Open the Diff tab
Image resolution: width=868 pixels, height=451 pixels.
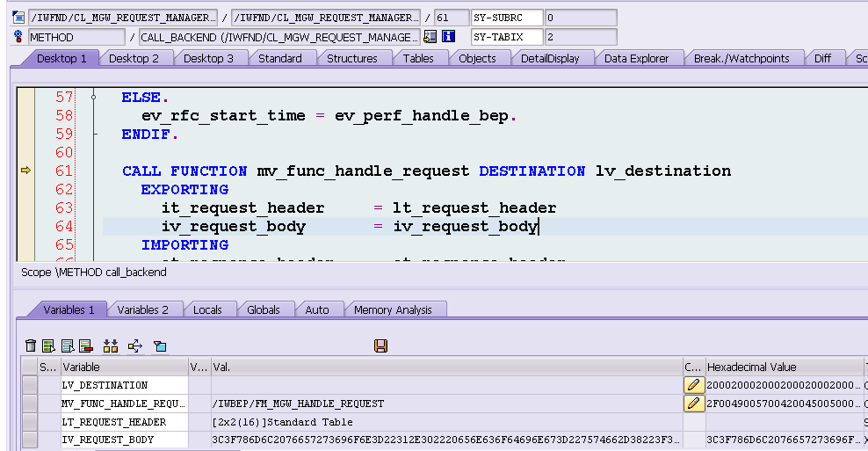[x=822, y=58]
